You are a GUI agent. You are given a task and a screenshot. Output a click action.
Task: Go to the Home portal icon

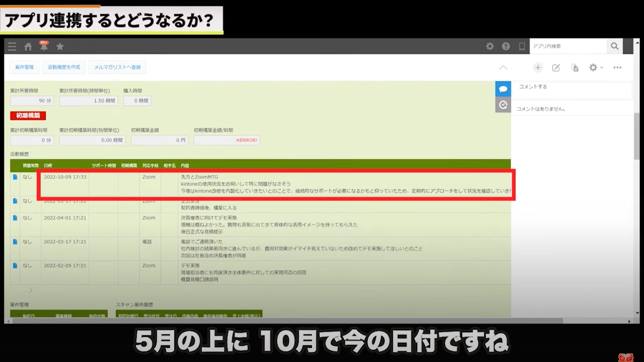click(x=28, y=47)
